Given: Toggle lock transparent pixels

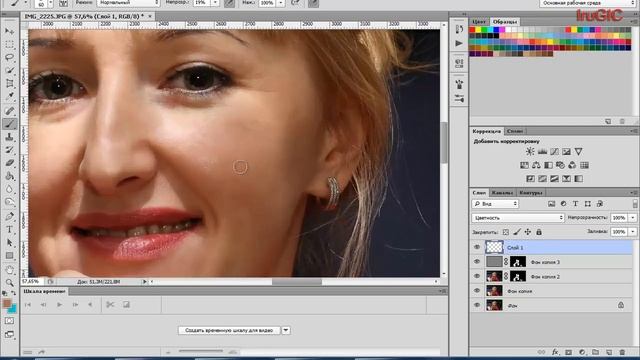Looking at the screenshot, I should (506, 232).
